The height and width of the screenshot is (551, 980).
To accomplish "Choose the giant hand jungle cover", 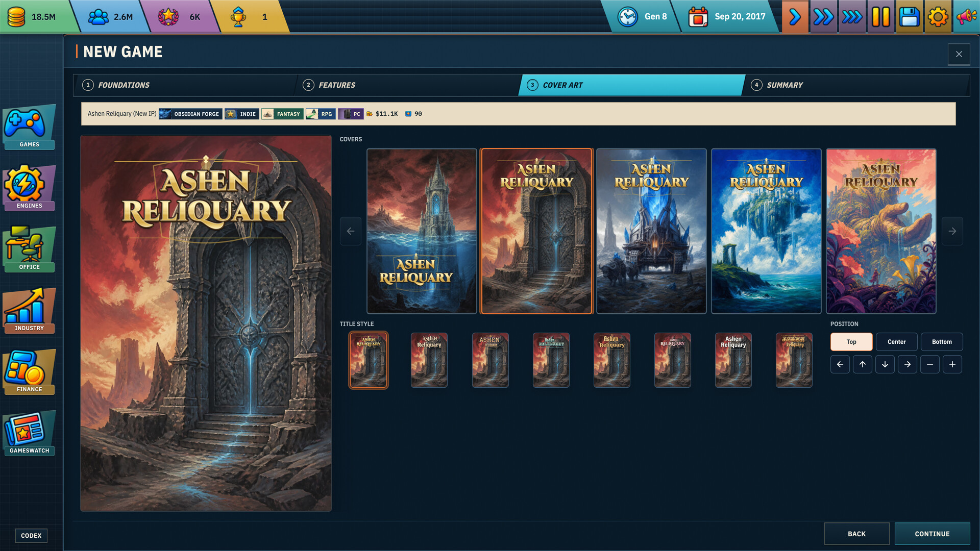I will click(x=881, y=231).
